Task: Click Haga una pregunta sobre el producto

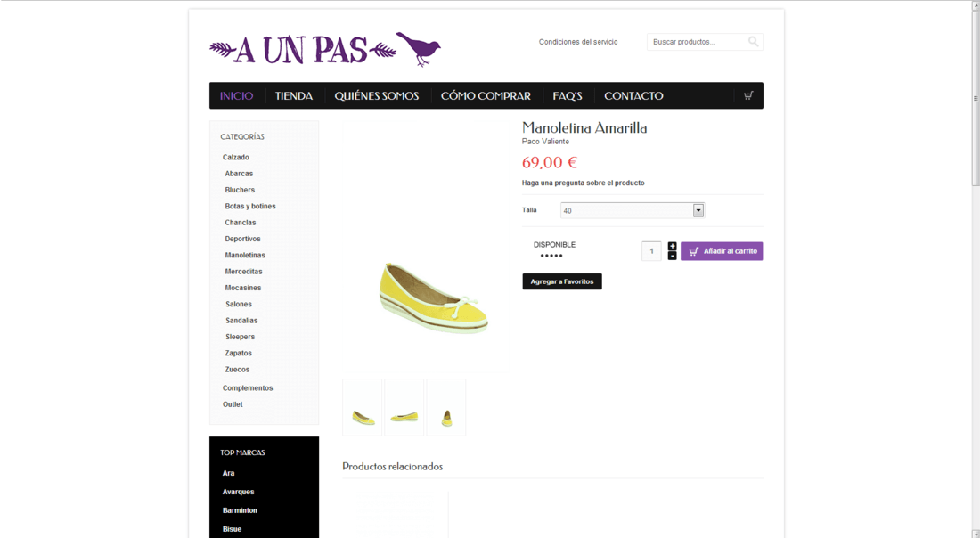Action: coord(584,183)
